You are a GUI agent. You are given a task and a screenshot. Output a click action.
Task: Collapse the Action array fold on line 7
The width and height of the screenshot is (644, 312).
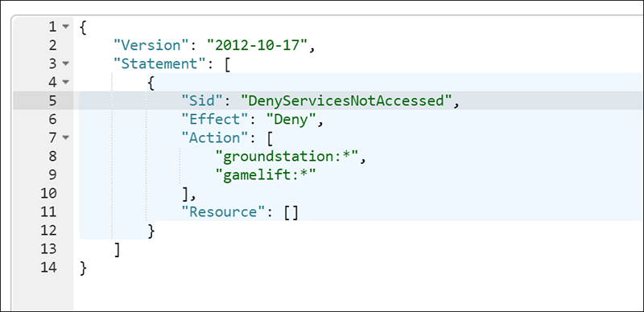pyautogui.click(x=65, y=138)
